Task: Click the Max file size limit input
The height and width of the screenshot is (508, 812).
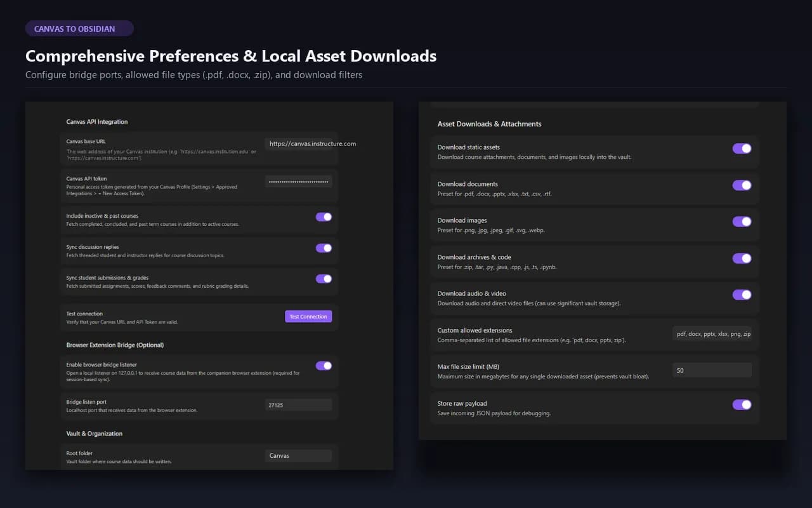Action: coord(712,370)
